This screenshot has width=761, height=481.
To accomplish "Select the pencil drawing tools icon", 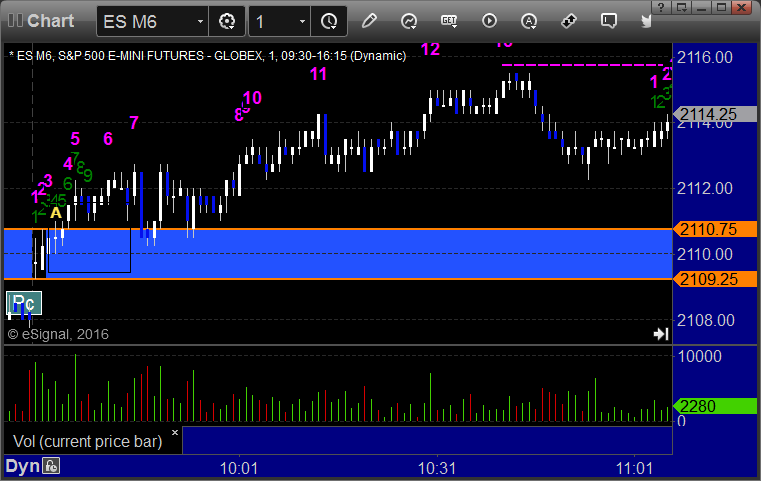I will pyautogui.click(x=369, y=21).
